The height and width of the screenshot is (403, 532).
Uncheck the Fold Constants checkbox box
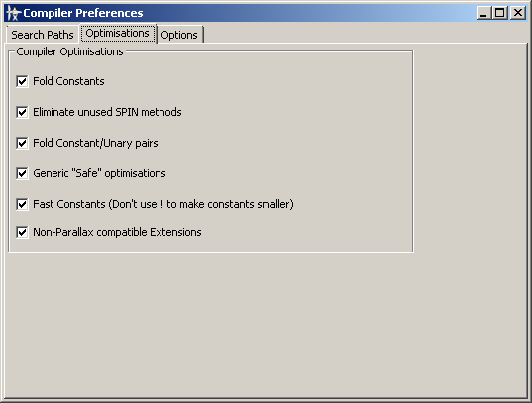click(x=22, y=81)
